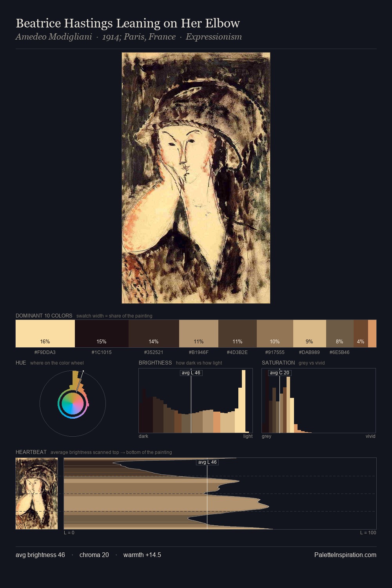Click the 'warmth +14.5' footer stat
392x588 pixels.
[142, 555]
